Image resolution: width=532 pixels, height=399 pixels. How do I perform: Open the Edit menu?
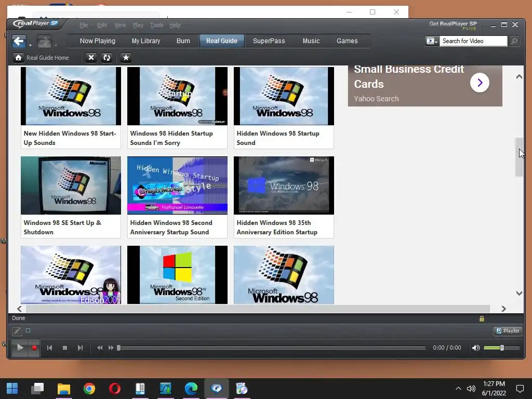(102, 25)
